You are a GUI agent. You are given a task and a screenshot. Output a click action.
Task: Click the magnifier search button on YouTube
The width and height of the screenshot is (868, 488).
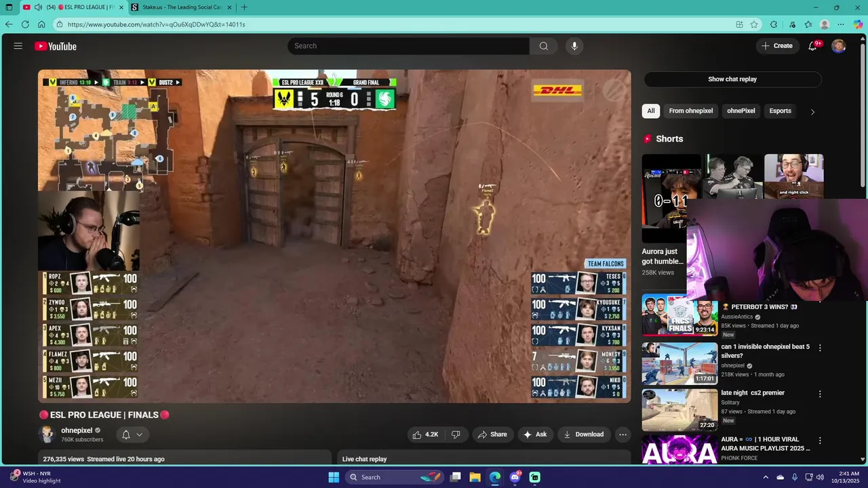[x=543, y=46]
